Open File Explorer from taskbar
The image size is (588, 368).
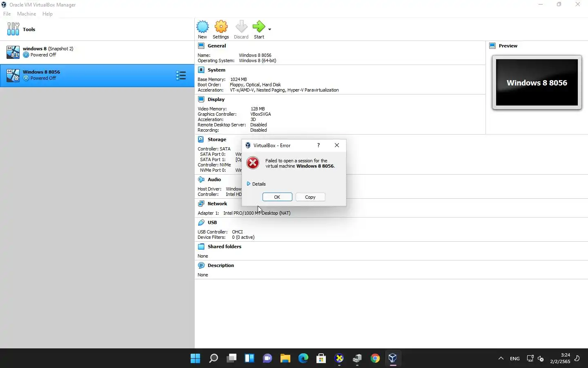[285, 359]
